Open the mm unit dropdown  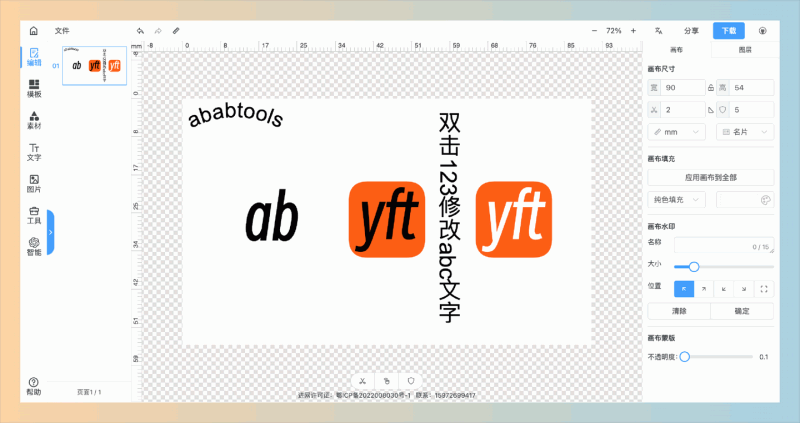pos(677,132)
